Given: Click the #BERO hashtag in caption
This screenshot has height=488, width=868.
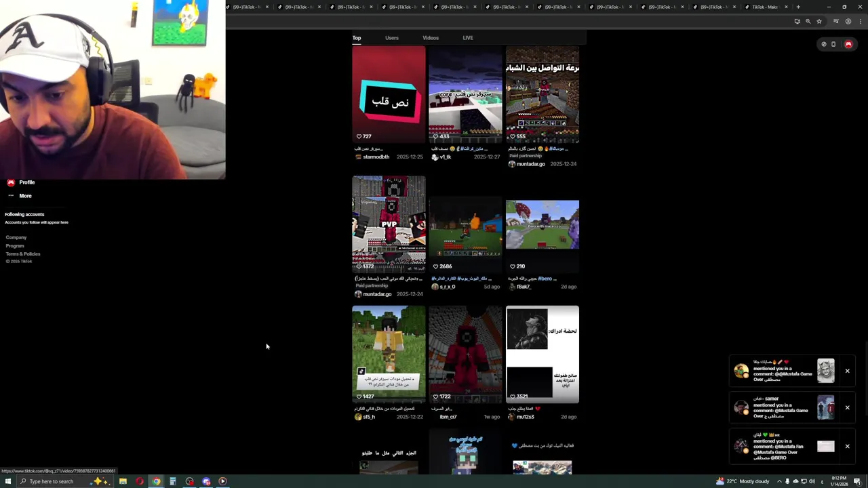Looking at the screenshot, I should pyautogui.click(x=545, y=279).
